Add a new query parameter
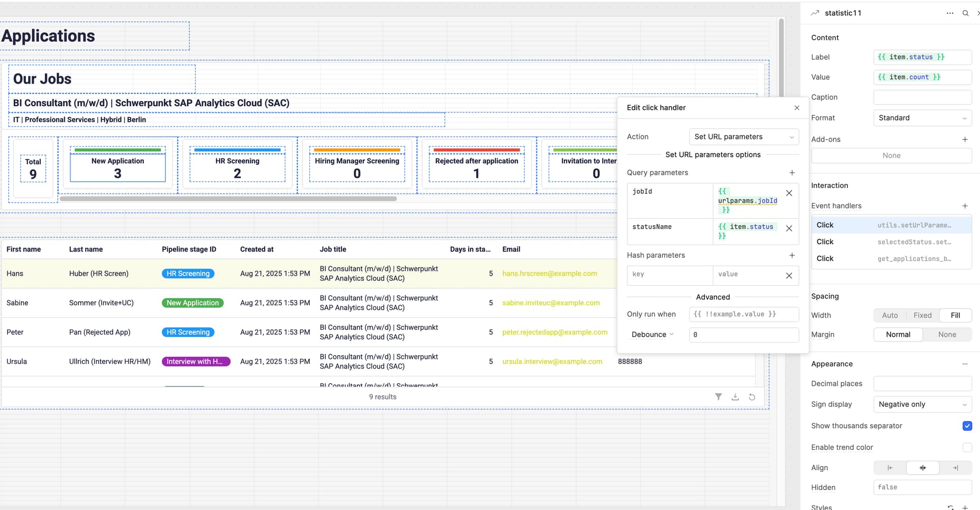 (x=792, y=173)
